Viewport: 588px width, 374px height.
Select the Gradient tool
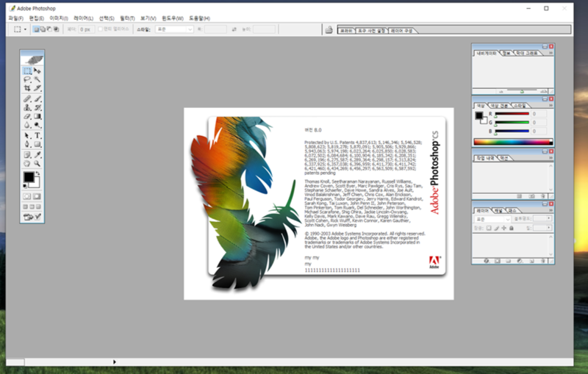tap(37, 117)
